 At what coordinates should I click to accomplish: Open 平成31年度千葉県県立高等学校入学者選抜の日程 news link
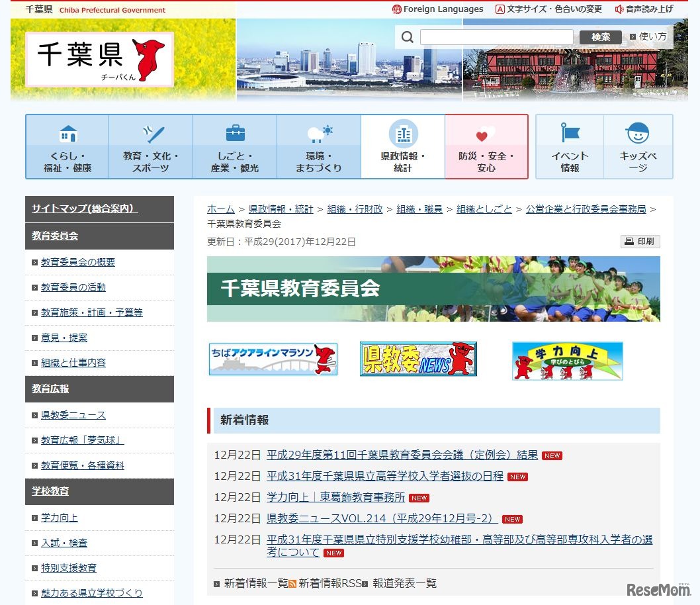coord(385,477)
